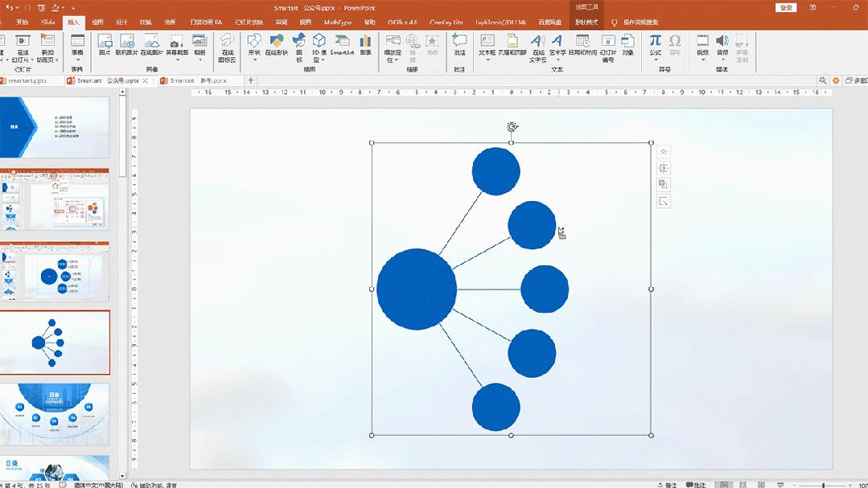Add a new document tab with plus button
868x488 pixels.
coord(251,80)
